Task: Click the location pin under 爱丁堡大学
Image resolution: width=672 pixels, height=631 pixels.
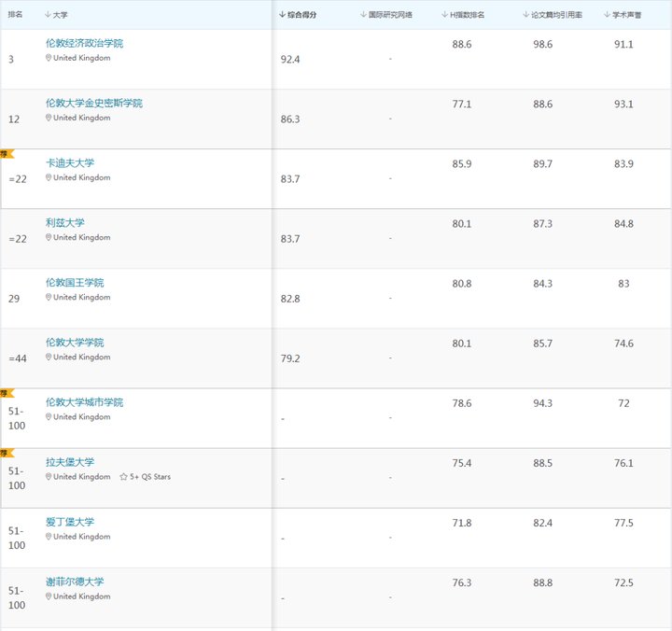Action: pos(49,537)
